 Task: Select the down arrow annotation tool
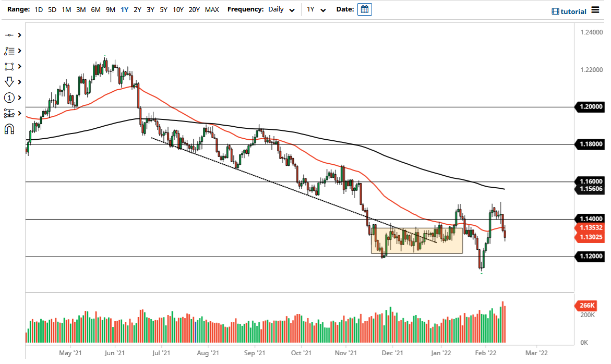pyautogui.click(x=9, y=82)
